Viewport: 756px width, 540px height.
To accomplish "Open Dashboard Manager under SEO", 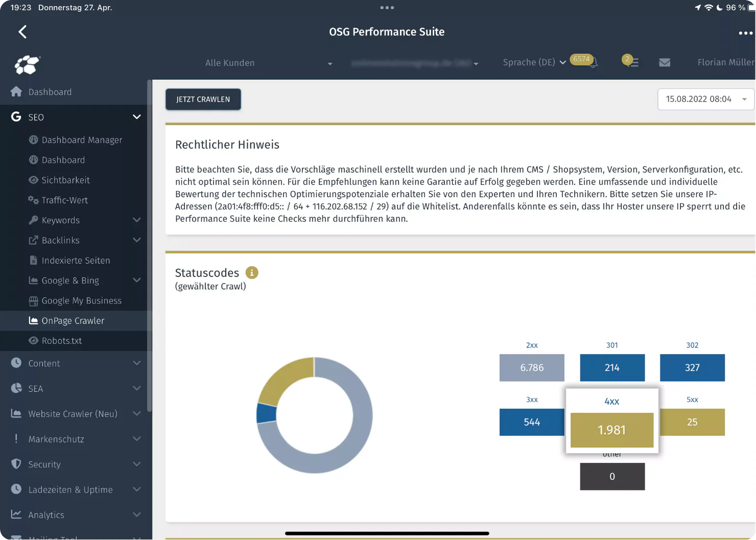I will point(82,139).
